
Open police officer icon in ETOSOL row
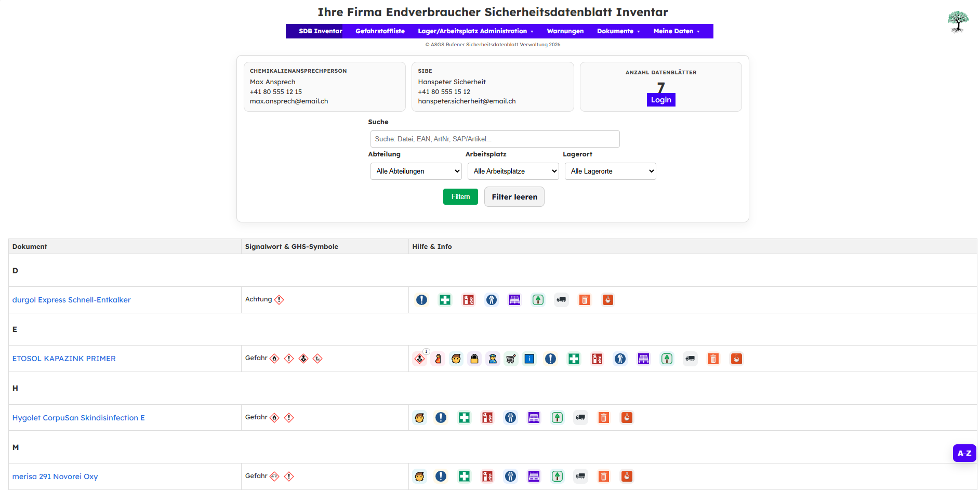493,359
